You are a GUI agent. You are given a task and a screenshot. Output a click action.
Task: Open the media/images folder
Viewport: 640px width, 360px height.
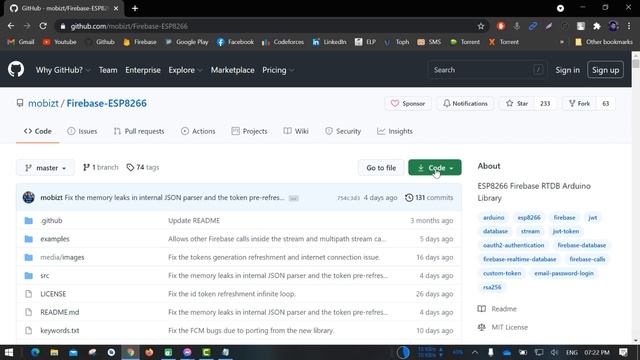(x=62, y=257)
